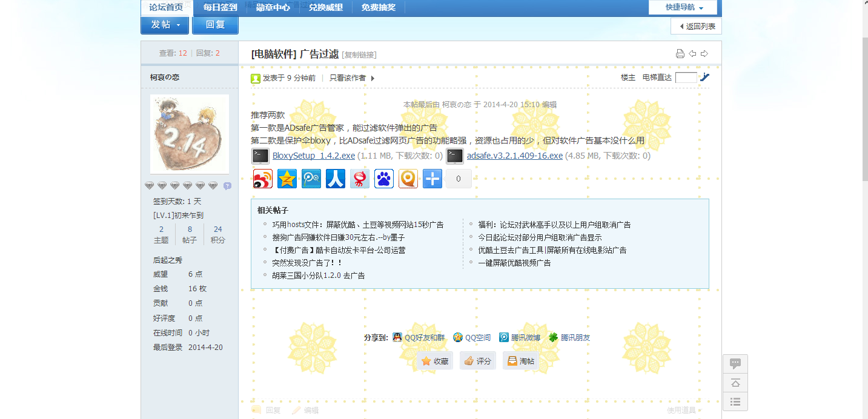Share via Tencent Weibo square icon

311,179
